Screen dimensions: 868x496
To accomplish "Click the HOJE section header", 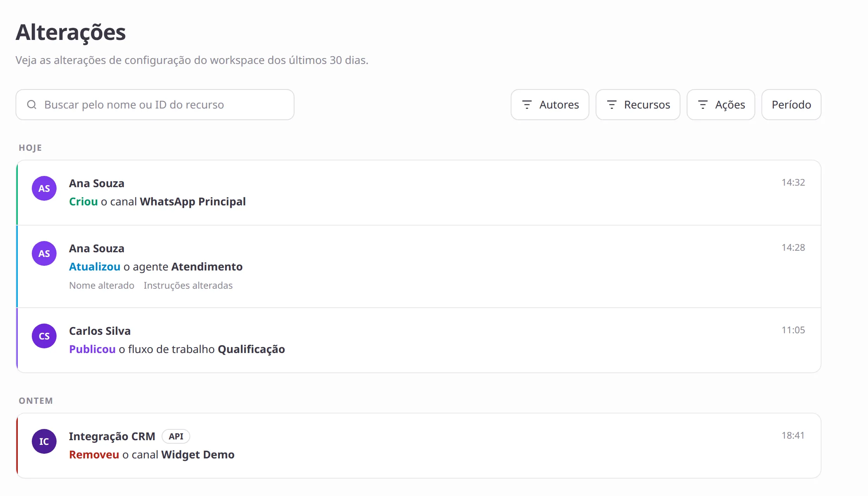I will 30,148.
